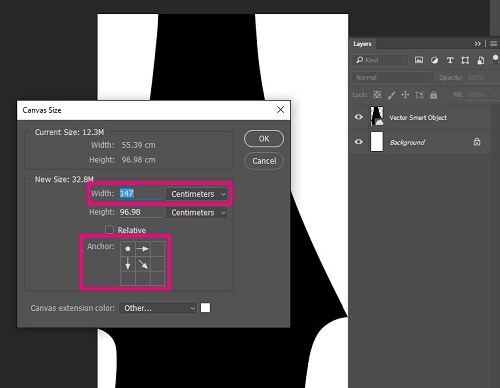
Task: Click Cancel in Canvas Size dialog
Action: [x=264, y=161]
